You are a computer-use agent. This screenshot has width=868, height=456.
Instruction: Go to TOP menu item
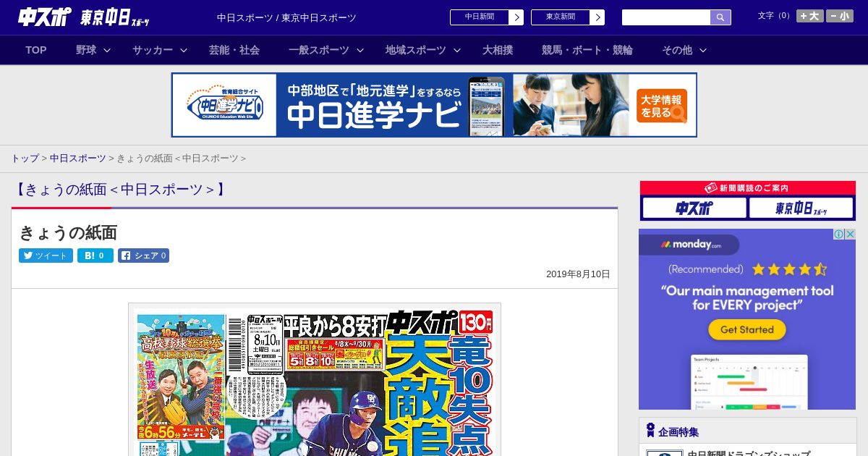(x=36, y=50)
